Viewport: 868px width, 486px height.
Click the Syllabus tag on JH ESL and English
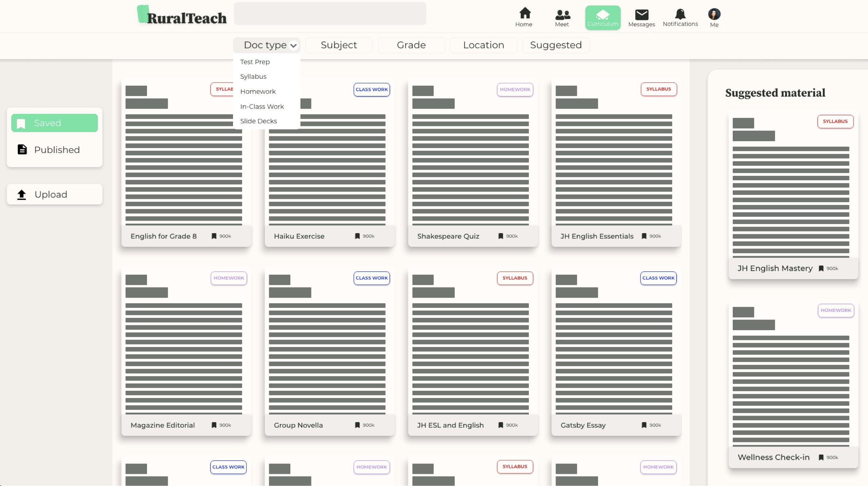pyautogui.click(x=515, y=278)
